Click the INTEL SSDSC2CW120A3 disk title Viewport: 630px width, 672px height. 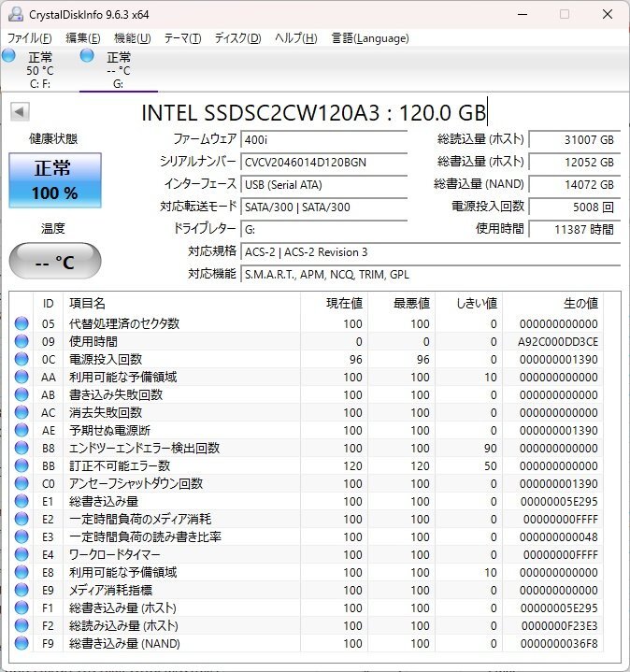(314, 113)
